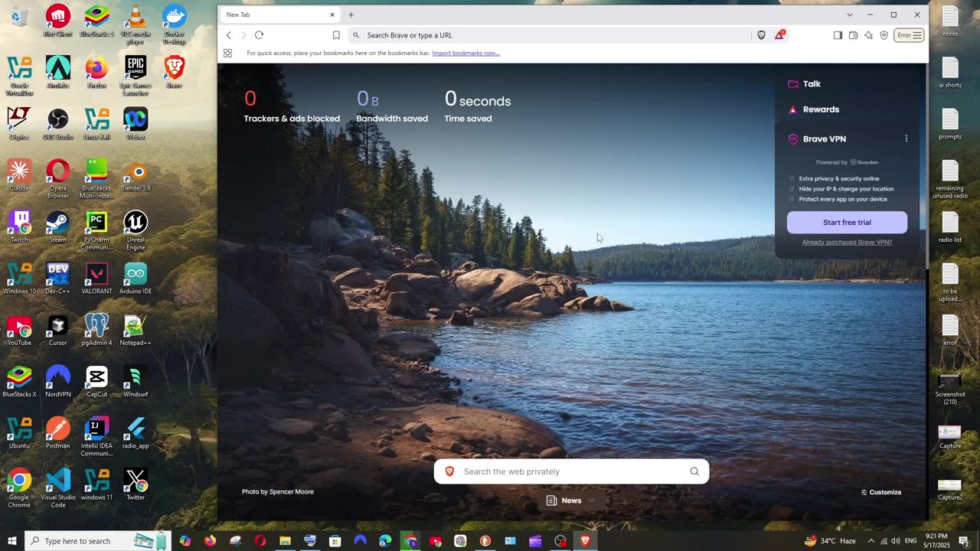The width and height of the screenshot is (980, 551).
Task: Open a new tab with plus button
Action: [x=351, y=15]
